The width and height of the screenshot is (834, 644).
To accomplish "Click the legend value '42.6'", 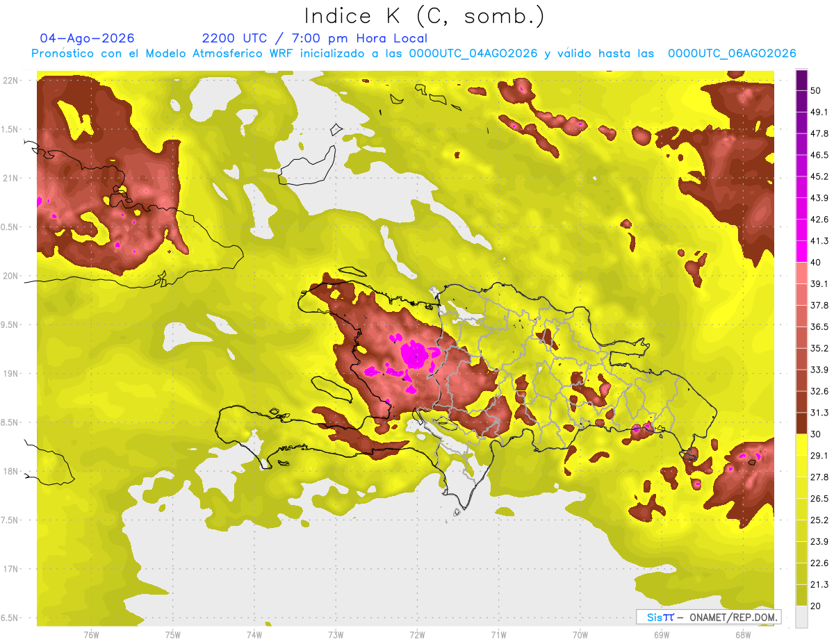I will (x=819, y=220).
